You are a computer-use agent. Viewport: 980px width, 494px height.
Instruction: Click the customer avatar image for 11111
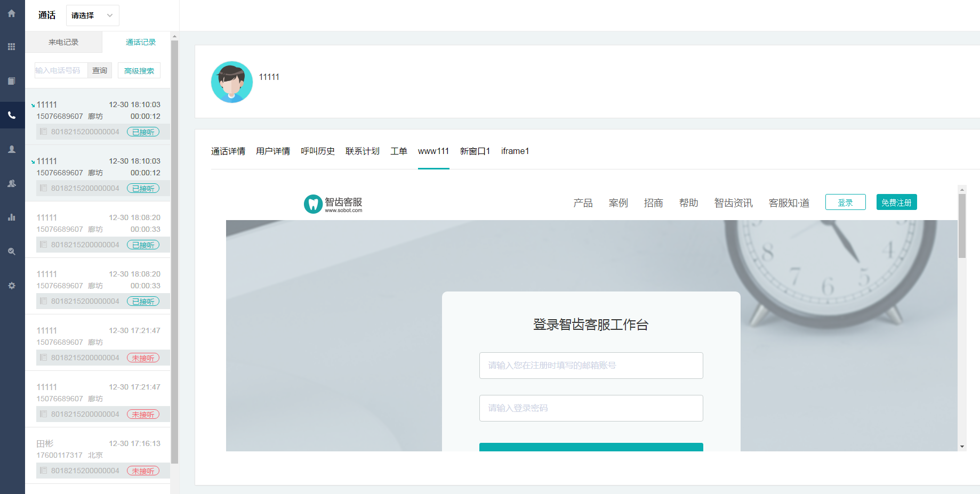(x=232, y=82)
